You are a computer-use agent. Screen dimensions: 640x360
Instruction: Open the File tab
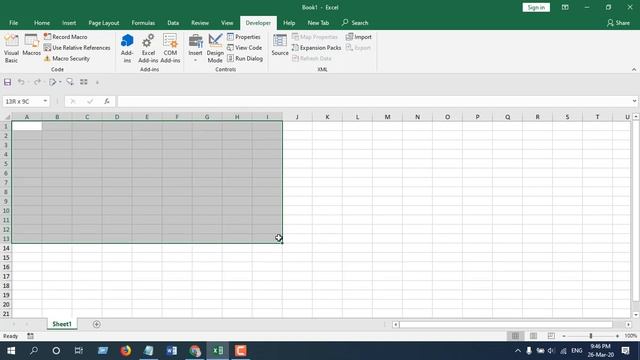coord(13,23)
